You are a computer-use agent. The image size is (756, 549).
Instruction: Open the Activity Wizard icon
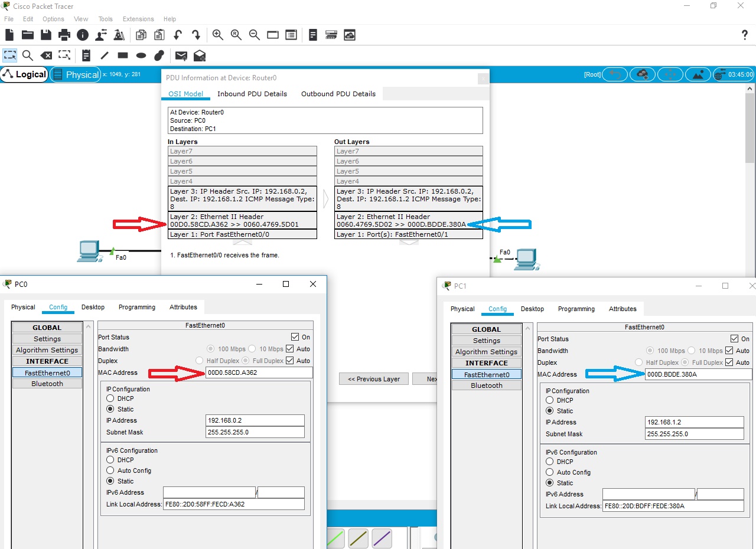[x=119, y=35]
